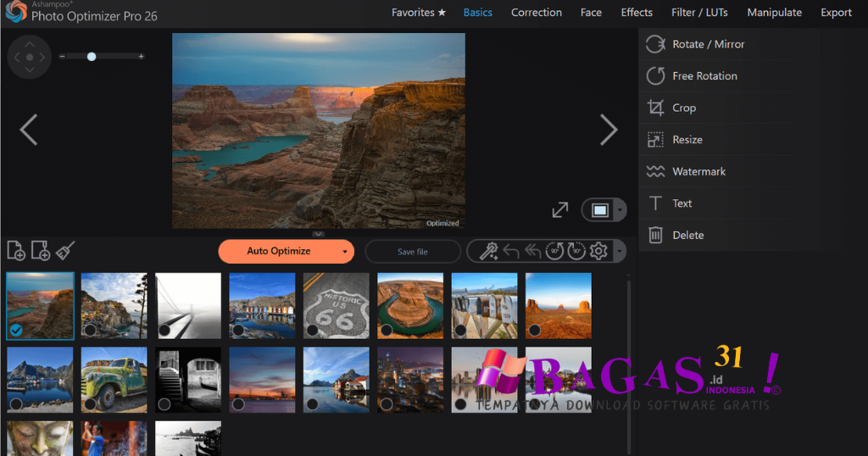Expand the quick toolbar dropdown arrow

tap(620, 252)
